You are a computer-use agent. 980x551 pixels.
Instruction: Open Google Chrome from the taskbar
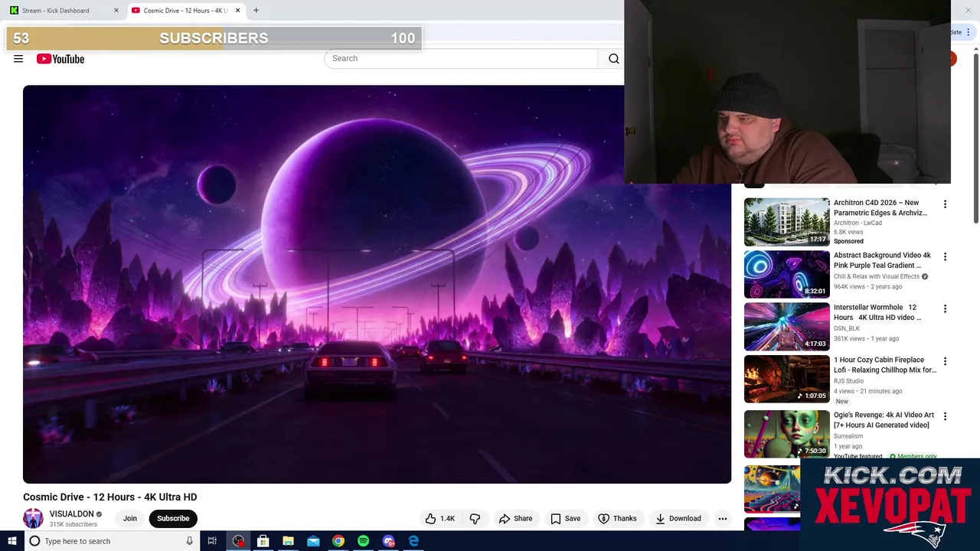[338, 541]
